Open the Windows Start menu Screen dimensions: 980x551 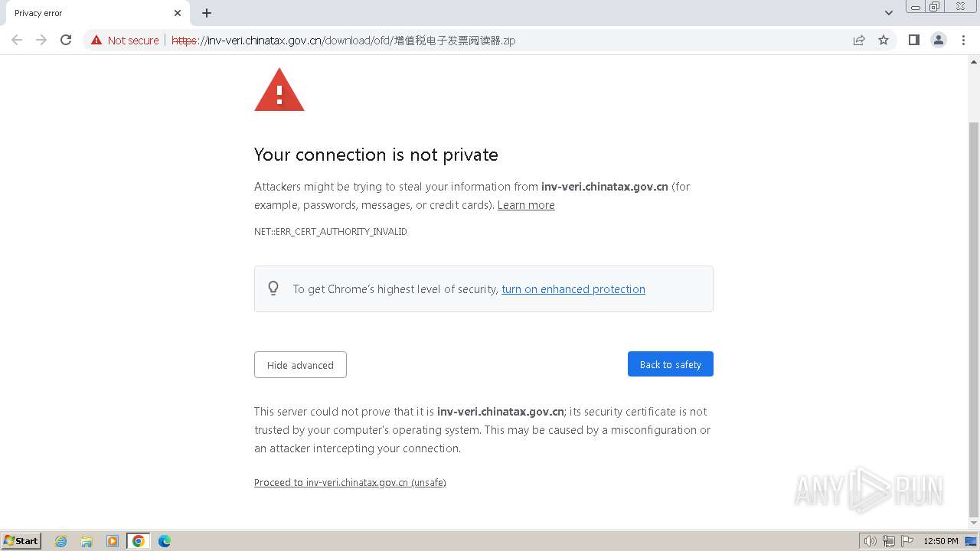pos(21,541)
